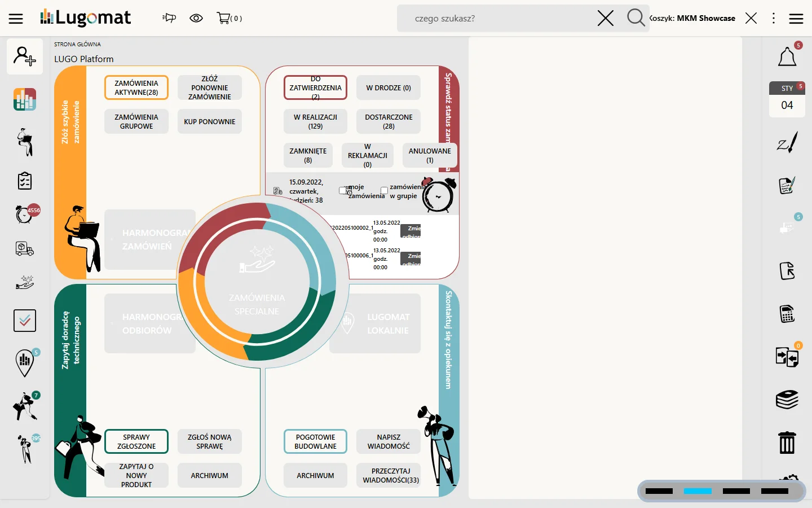Click the seated person with laptop sidebar icon
The width and height of the screenshot is (812, 508).
(x=25, y=142)
